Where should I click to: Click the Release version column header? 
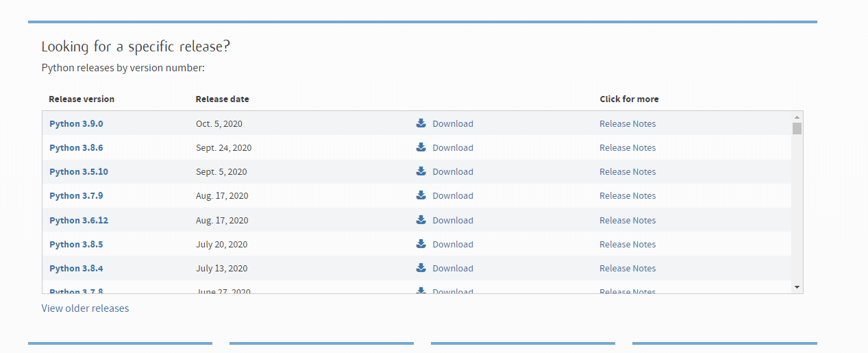[x=82, y=99]
